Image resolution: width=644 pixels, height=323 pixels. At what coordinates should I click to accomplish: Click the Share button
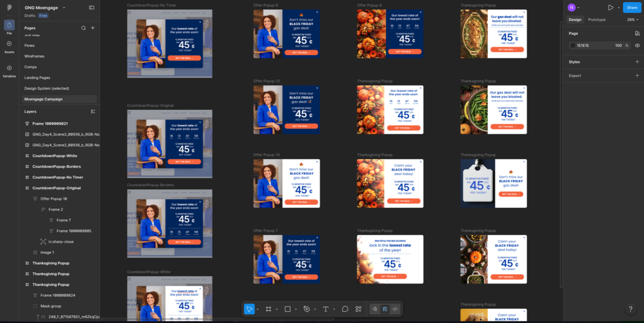[632, 8]
